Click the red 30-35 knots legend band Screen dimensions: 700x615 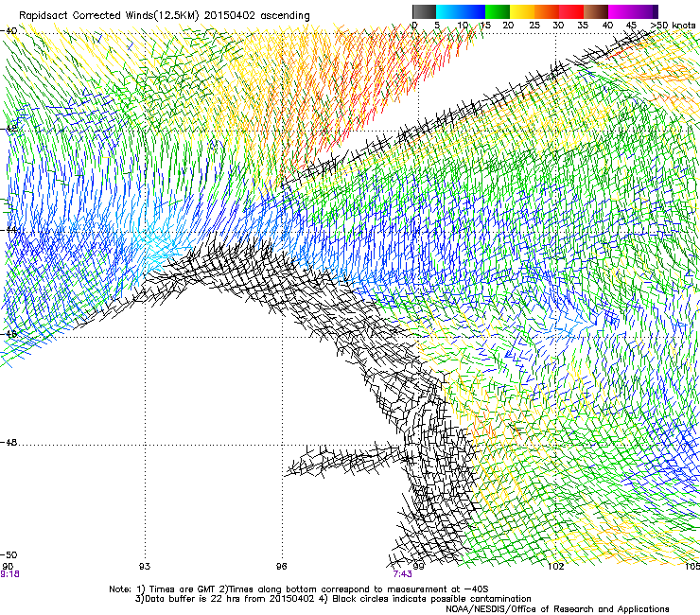tap(571, 11)
